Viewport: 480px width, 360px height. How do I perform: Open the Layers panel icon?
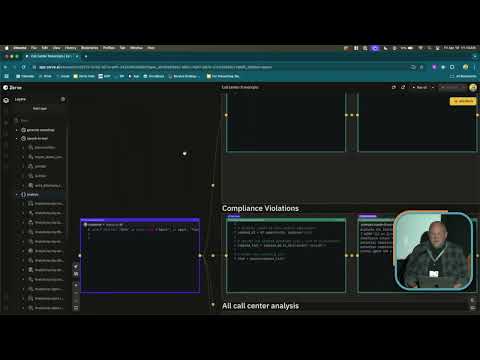coord(6,100)
